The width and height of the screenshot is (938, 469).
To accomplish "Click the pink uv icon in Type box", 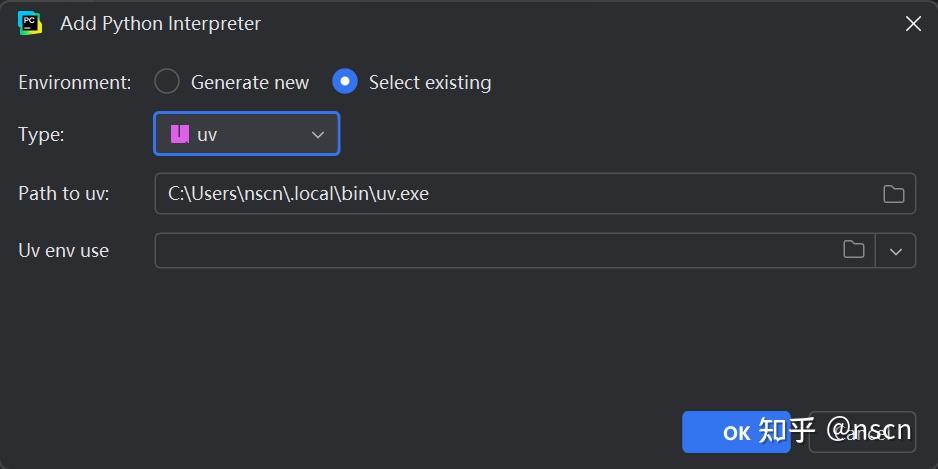I will tap(180, 134).
